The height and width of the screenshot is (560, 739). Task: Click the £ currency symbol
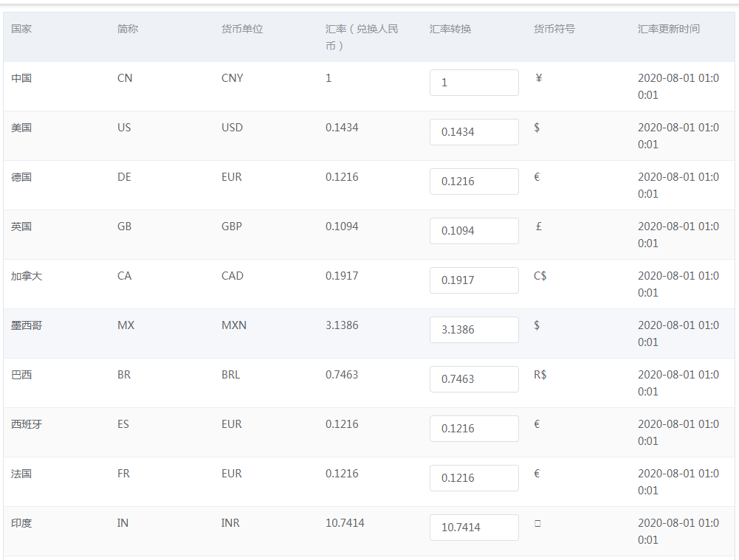539,227
